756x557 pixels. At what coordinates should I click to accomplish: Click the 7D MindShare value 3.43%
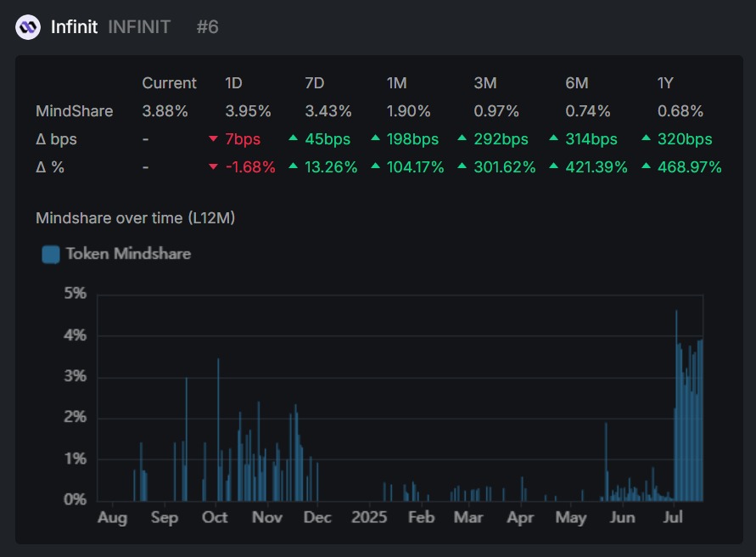(328, 111)
